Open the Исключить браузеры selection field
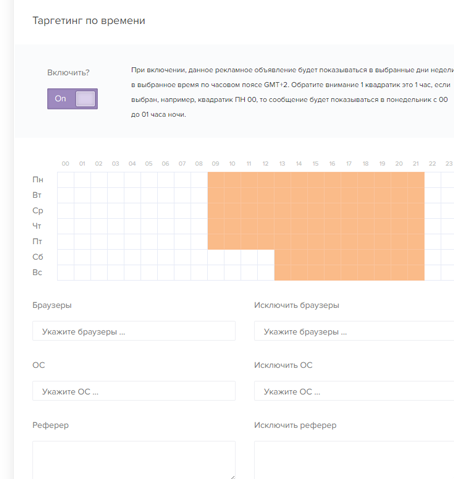Image resolution: width=454 pixels, height=479 pixels. 354,331
